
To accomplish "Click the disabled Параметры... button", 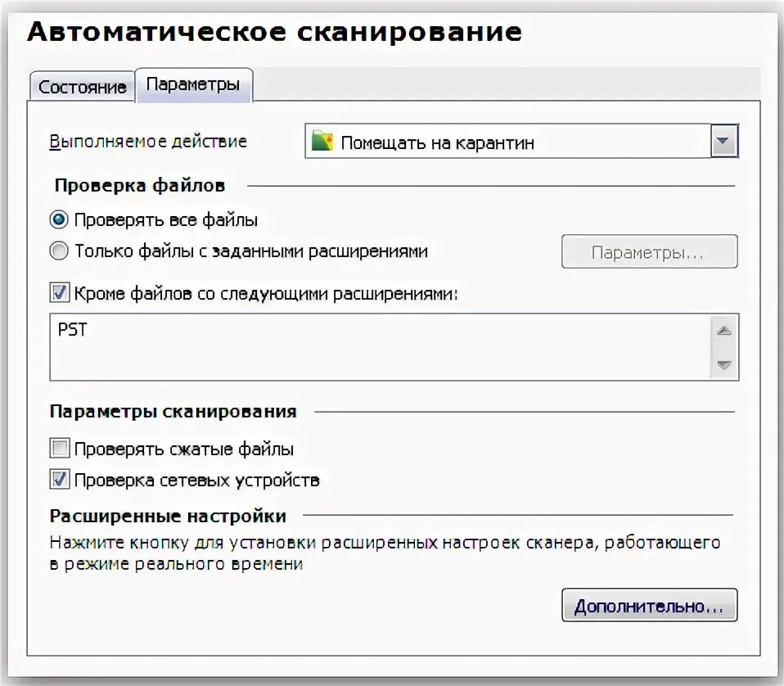I will pyautogui.click(x=650, y=251).
